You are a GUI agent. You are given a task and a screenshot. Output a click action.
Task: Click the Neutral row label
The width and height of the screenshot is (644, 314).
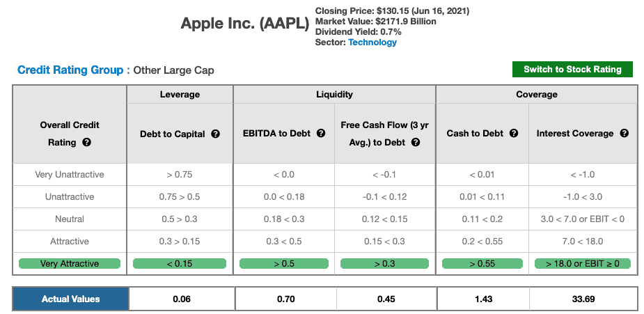click(70, 219)
